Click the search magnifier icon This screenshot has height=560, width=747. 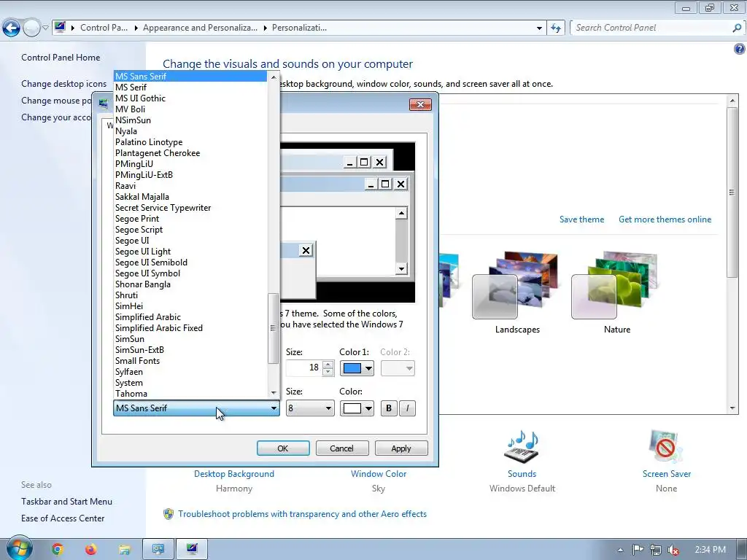[736, 28]
